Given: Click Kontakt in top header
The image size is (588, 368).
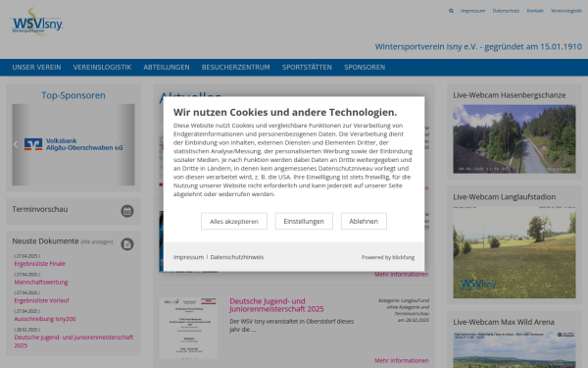Looking at the screenshot, I should click(x=535, y=11).
